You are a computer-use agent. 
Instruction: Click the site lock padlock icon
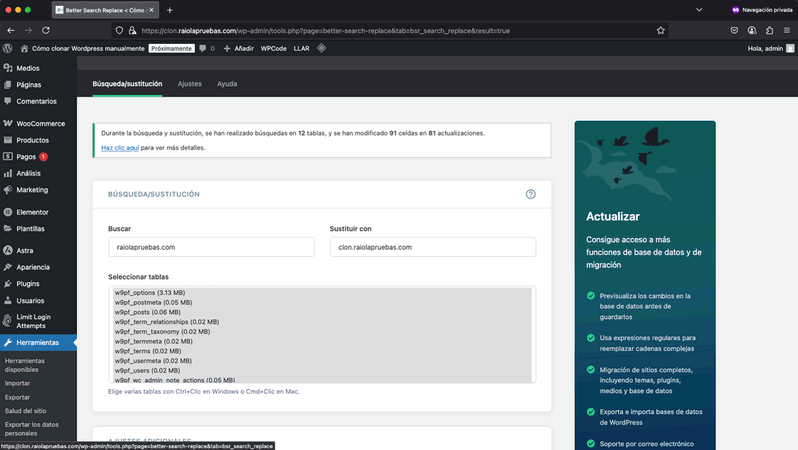tap(132, 31)
